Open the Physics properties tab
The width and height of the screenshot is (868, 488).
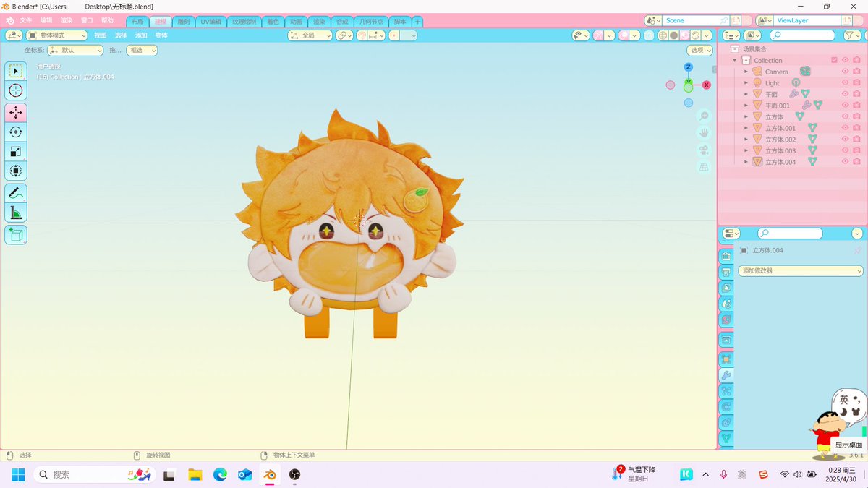[726, 406]
